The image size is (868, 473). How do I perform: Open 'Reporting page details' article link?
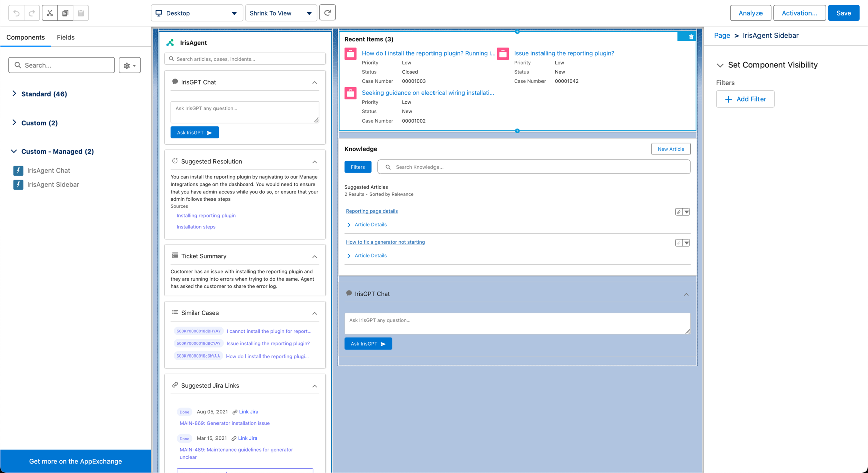[372, 211]
